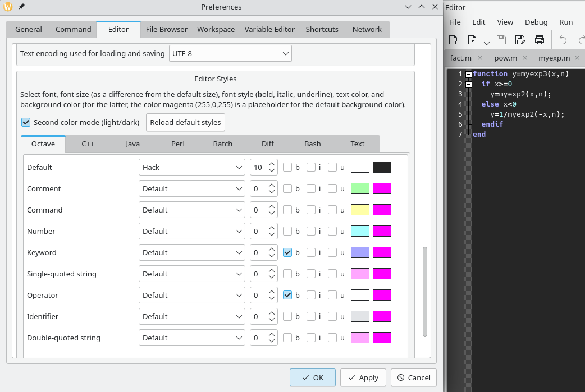Click the Octave logo in the Preferences titlebar
585x392 pixels.
[8, 7]
